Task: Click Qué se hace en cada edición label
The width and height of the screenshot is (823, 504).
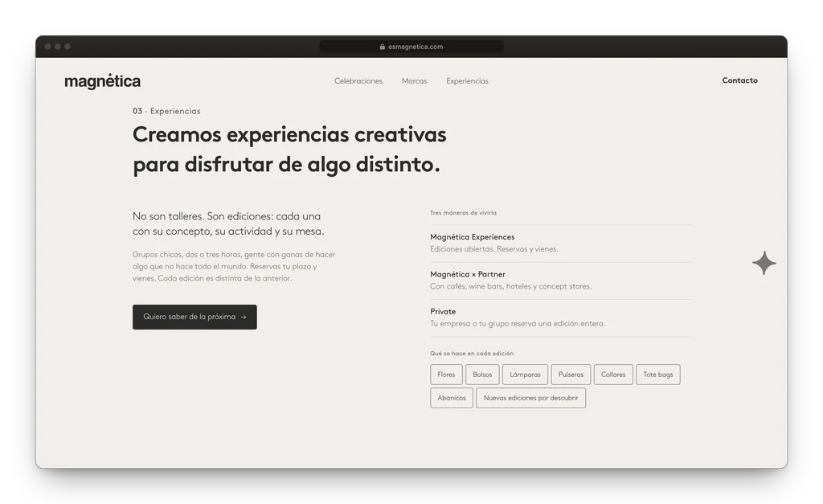Action: coord(471,354)
